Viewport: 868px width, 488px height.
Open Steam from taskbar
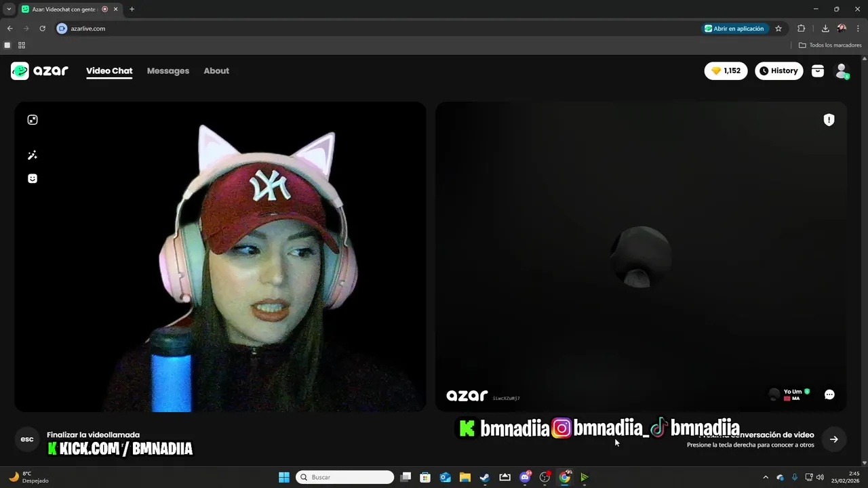pyautogui.click(x=485, y=477)
